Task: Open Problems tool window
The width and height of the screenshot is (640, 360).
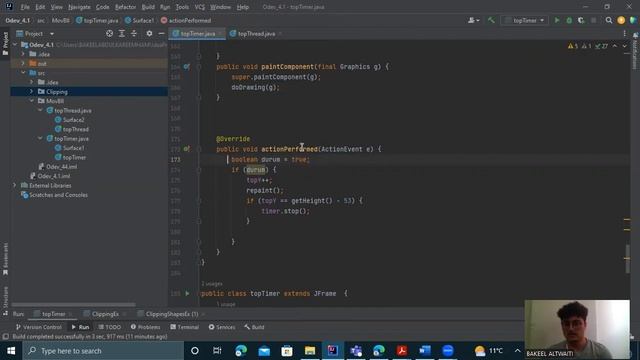Action: [x=145, y=327]
